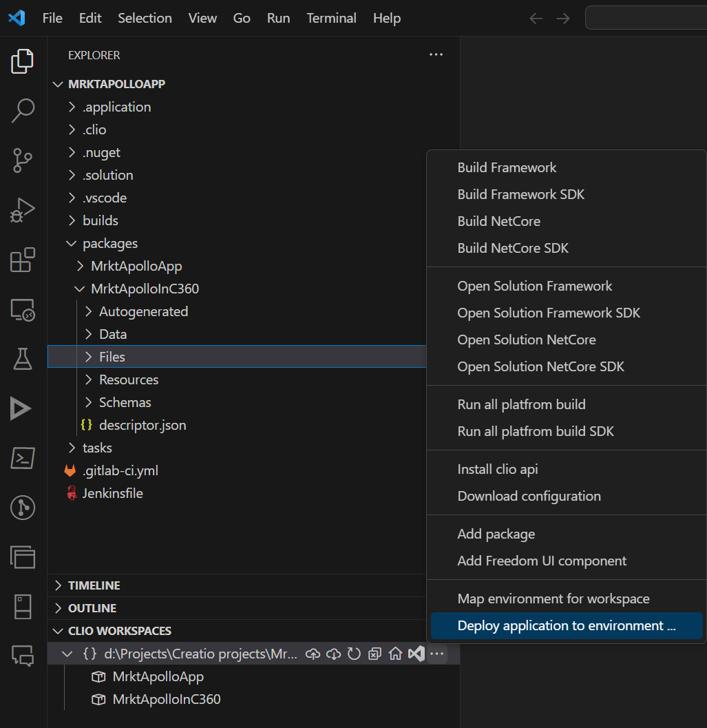Open the Remote Explorer view
The width and height of the screenshot is (707, 728).
[x=22, y=310]
